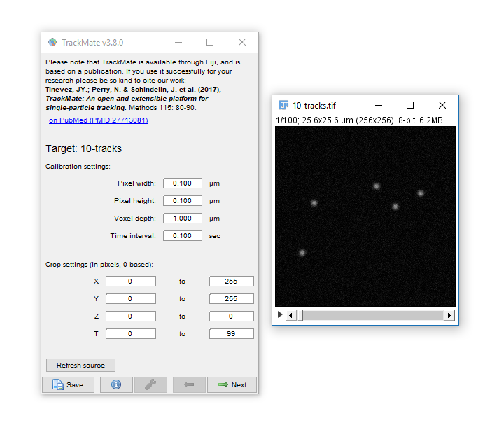Open the PubMed PMID link
Viewport: 504px width, 437px height.
click(x=98, y=120)
